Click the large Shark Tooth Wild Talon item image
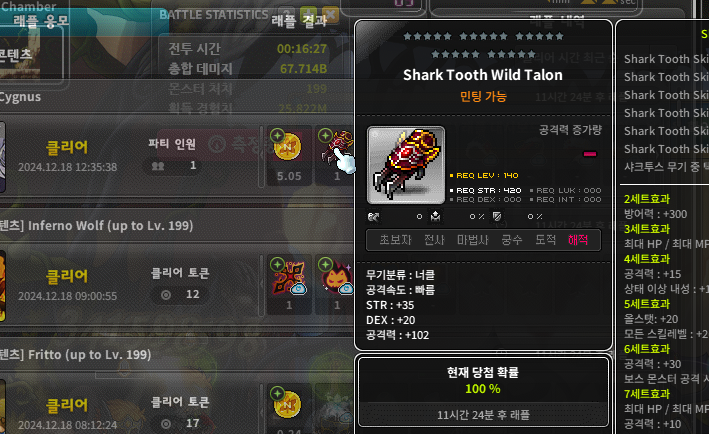The height and width of the screenshot is (434, 709). (x=406, y=165)
